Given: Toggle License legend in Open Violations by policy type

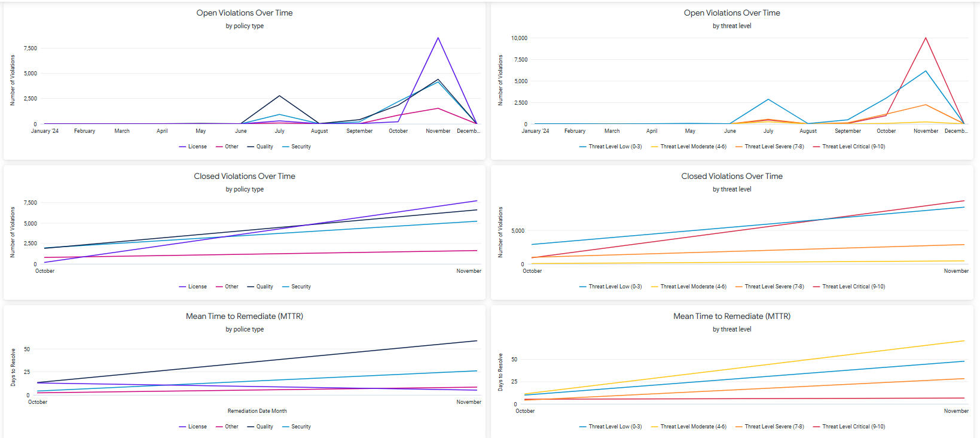Looking at the screenshot, I should [x=193, y=147].
